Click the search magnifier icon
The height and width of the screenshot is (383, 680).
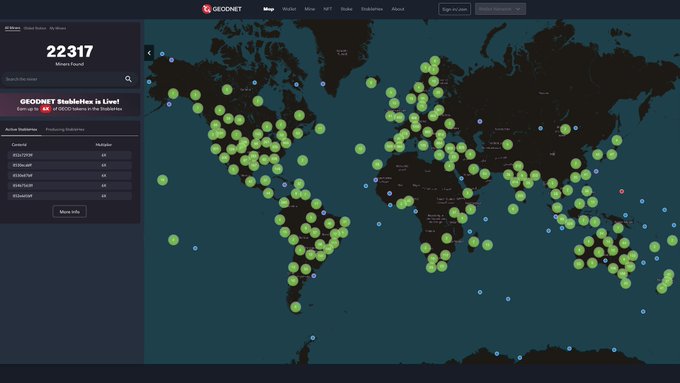tap(128, 79)
